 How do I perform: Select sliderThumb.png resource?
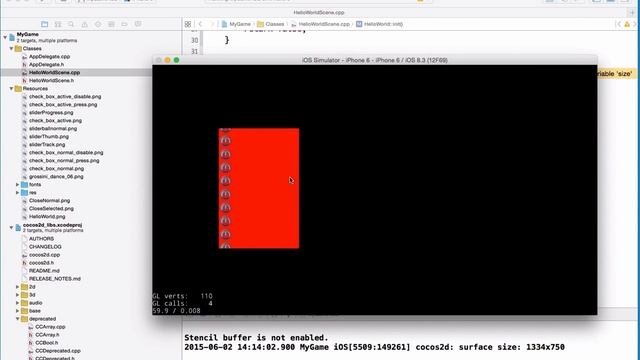49,137
